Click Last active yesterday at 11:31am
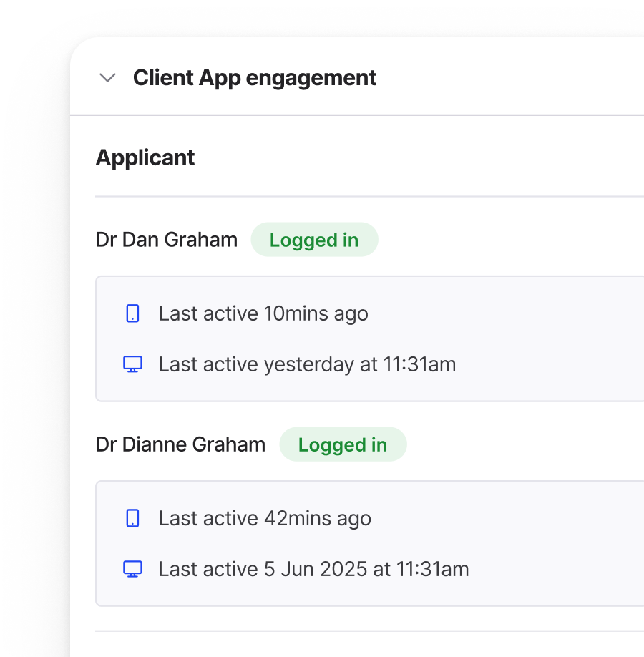 tap(307, 364)
